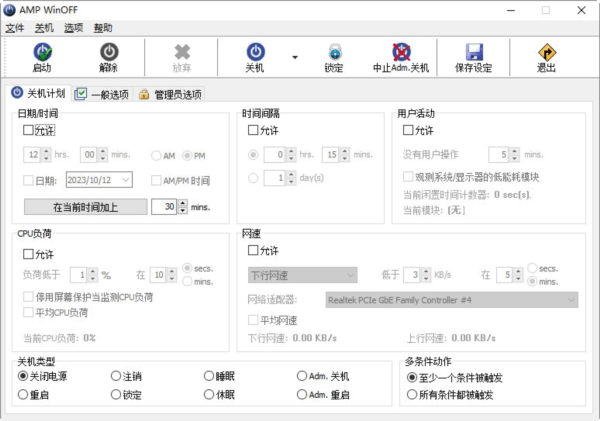Click the 退出 (Exit) toolbar icon
This screenshot has height=421, width=600.
[546, 52]
